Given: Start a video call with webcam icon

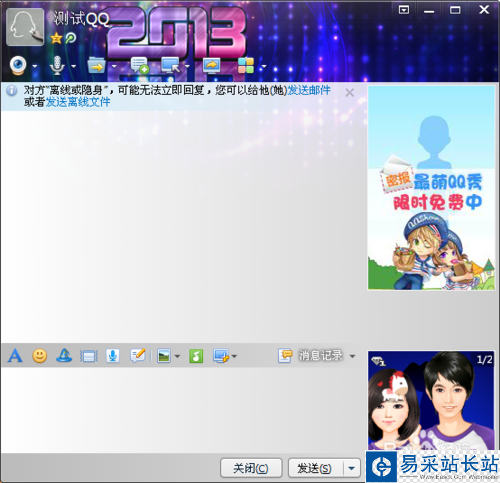Looking at the screenshot, I should click(18, 65).
